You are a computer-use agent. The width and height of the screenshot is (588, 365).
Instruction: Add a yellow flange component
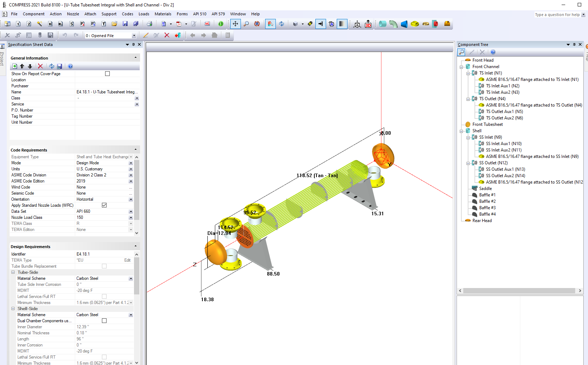coord(415,24)
